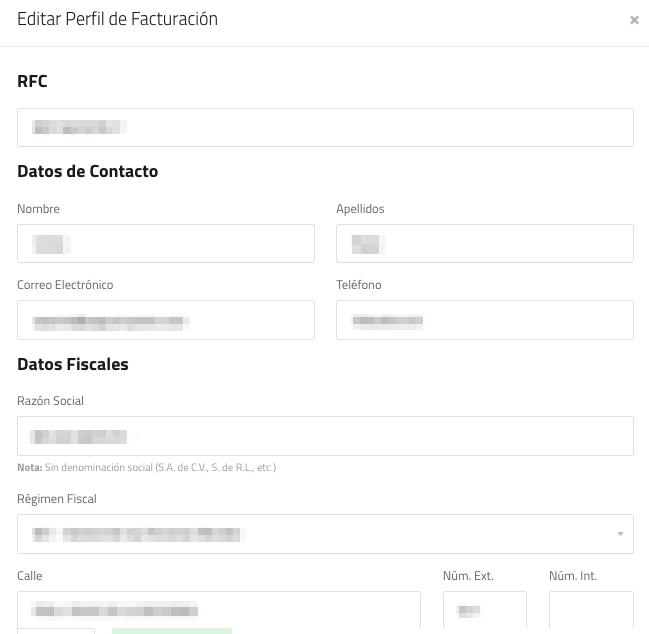Click the Régimen Fiscal dropdown arrow
This screenshot has width=649, height=634.
(x=620, y=534)
